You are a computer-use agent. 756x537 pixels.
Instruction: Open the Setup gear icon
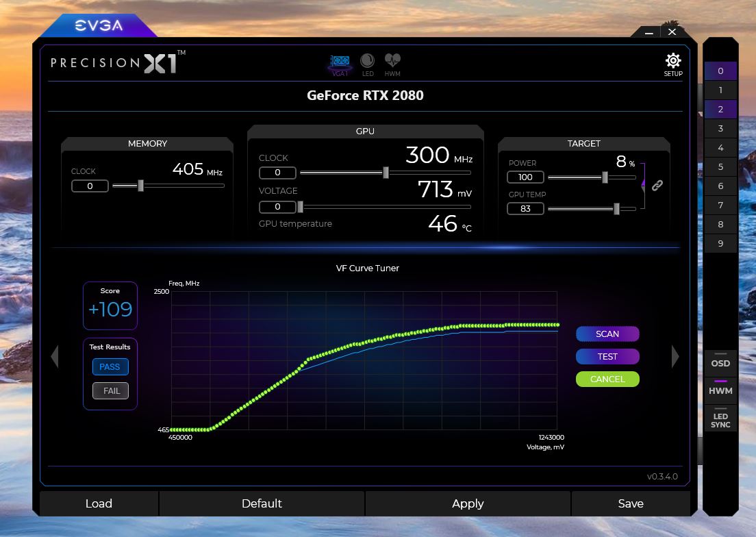(673, 65)
